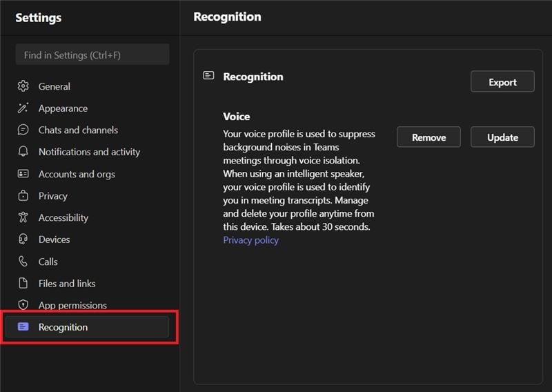Open Accounts and orgs settings

coord(77,174)
